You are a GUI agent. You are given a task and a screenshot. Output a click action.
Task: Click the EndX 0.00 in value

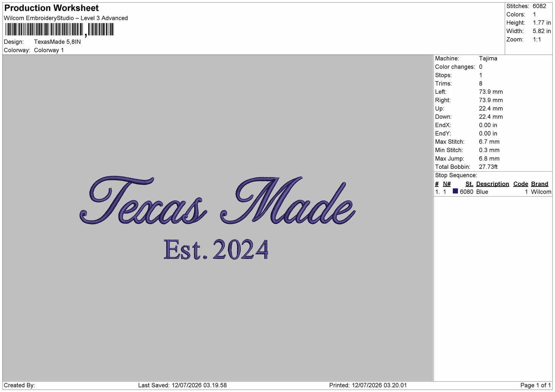488,125
